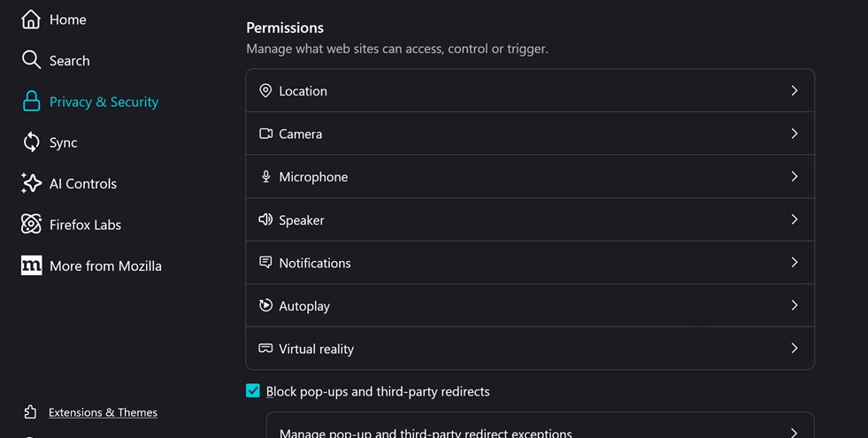
Task: Open Extensions & Themes link
Action: point(103,412)
